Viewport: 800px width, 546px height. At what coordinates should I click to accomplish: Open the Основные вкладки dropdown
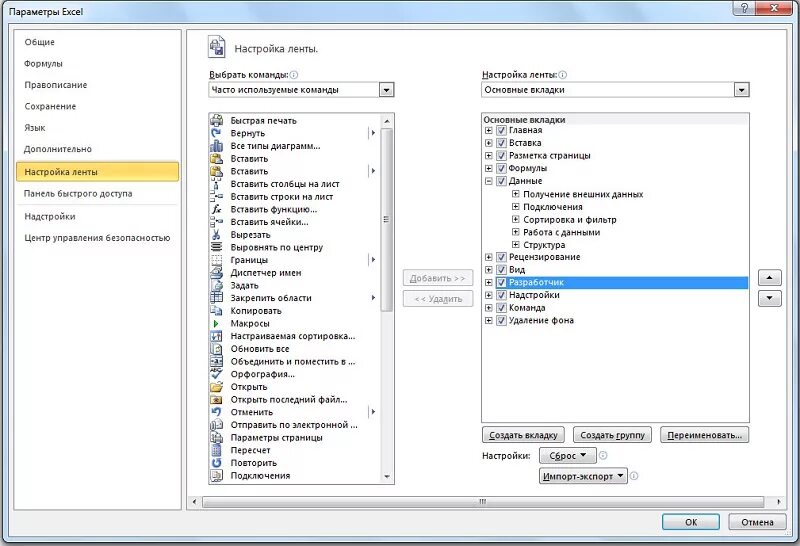click(x=741, y=90)
